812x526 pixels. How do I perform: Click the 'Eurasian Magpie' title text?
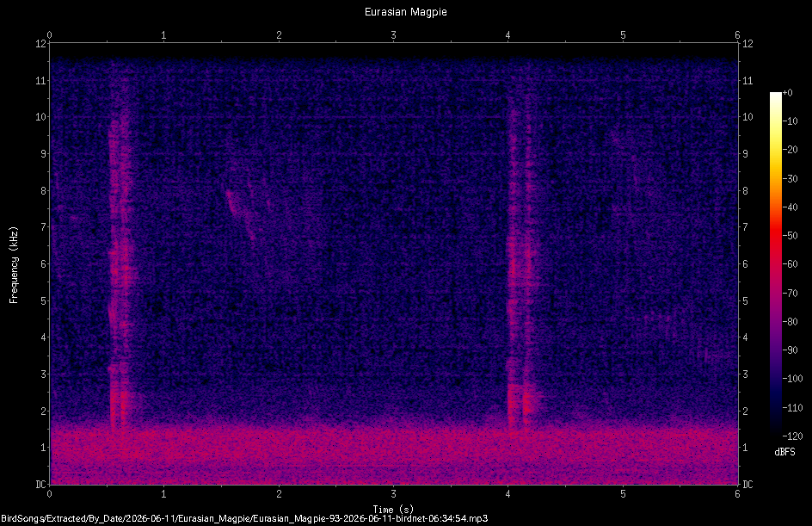[x=405, y=12]
